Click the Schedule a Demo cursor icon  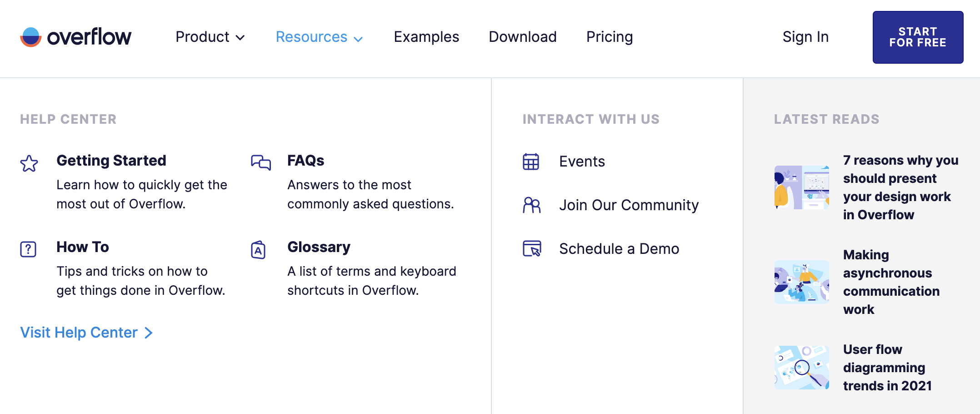[x=532, y=248]
